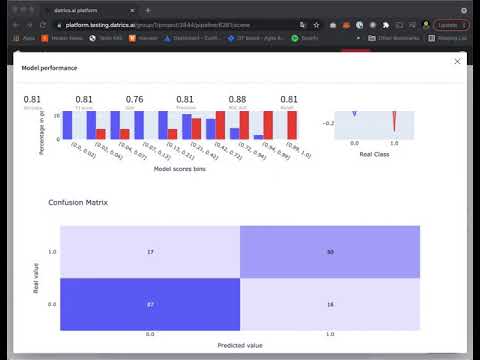Open the Other Bookmarks folder

click(394, 38)
